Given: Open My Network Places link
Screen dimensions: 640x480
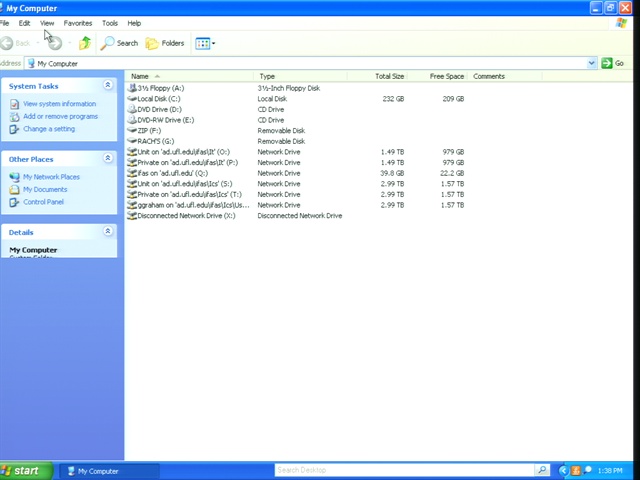Looking at the screenshot, I should [x=51, y=177].
